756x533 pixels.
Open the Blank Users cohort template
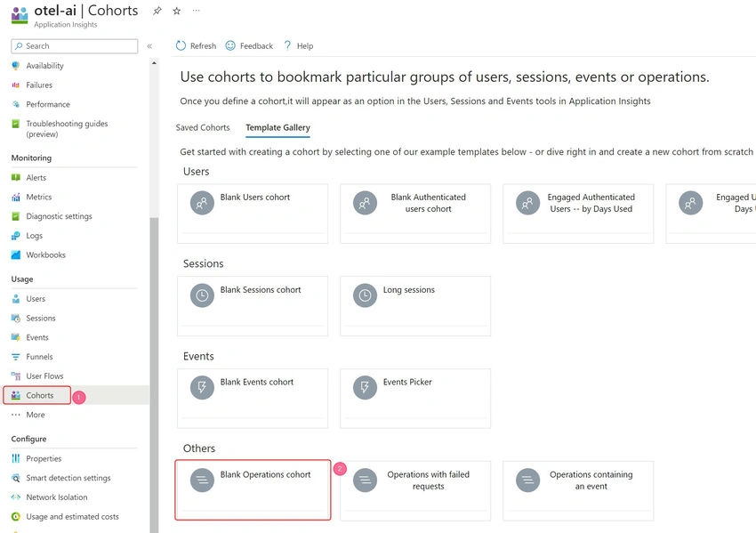(253, 214)
